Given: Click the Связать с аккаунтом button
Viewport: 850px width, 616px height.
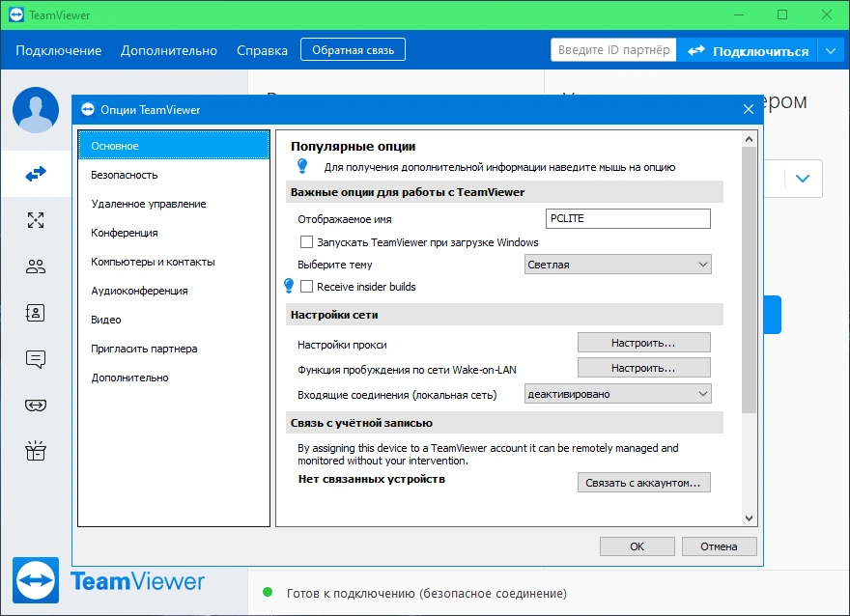Looking at the screenshot, I should (643, 482).
